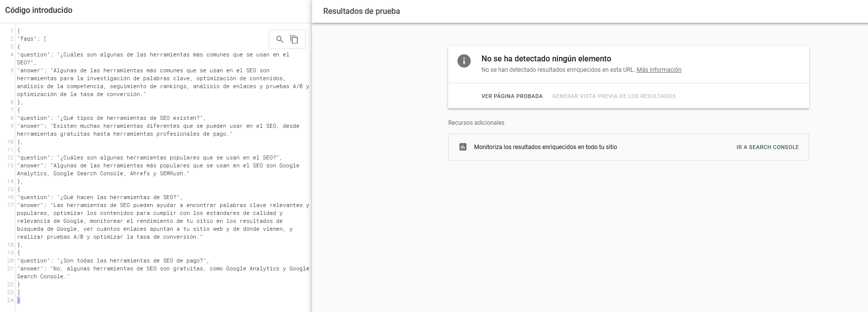
Task: Click the bar chart icon beside 'Monitoriza los resultados'
Action: pos(463,147)
